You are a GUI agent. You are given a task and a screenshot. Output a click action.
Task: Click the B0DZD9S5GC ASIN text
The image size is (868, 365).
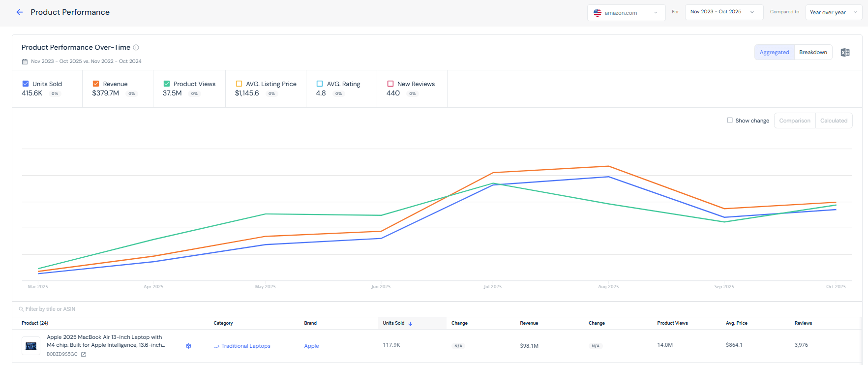pos(62,354)
